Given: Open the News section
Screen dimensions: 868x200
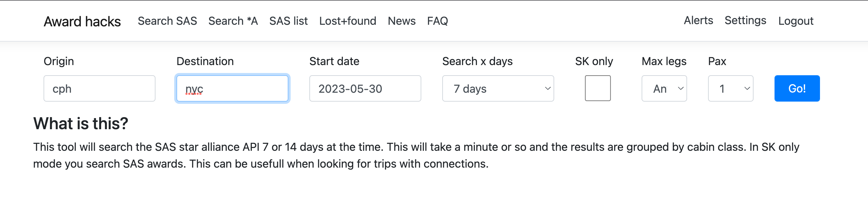Looking at the screenshot, I should point(401,21).
